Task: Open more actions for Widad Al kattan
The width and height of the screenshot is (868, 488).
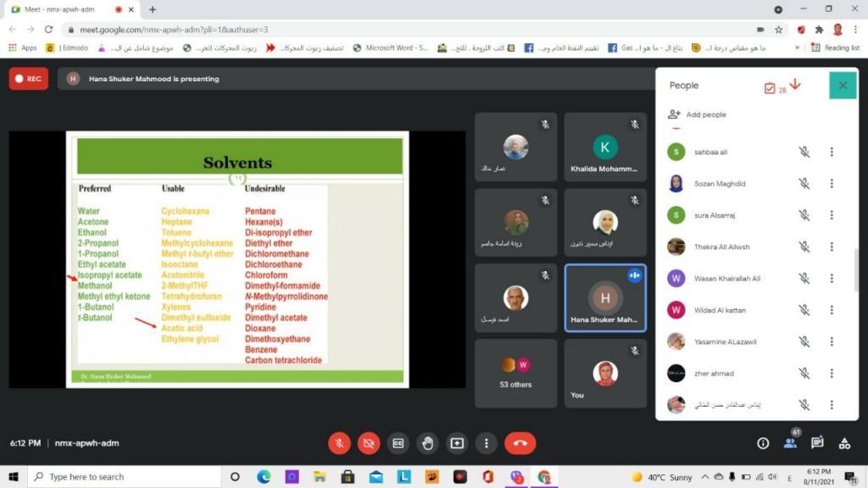Action: click(832, 310)
